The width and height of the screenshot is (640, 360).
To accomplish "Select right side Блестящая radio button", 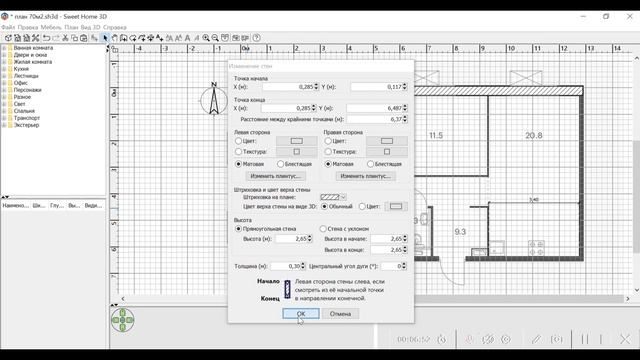I will point(370,164).
